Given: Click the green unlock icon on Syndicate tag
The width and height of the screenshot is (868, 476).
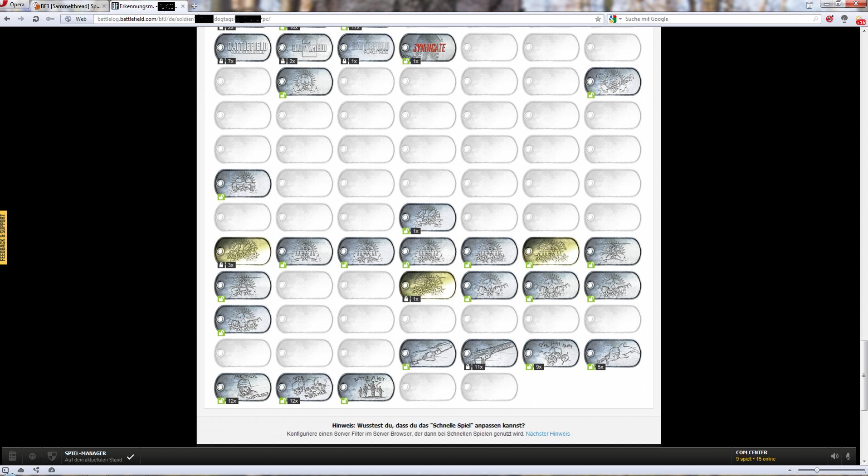Looking at the screenshot, I should (406, 61).
